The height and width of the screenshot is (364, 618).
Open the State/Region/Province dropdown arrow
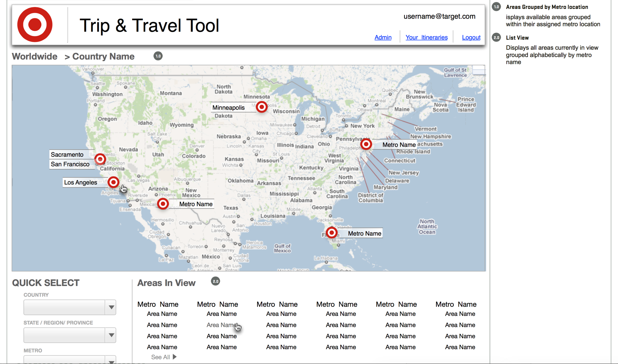[111, 335]
